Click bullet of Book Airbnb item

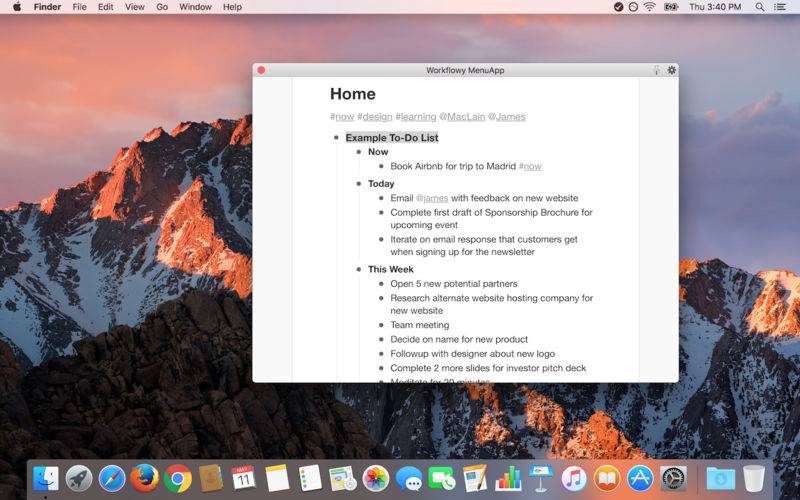(381, 166)
